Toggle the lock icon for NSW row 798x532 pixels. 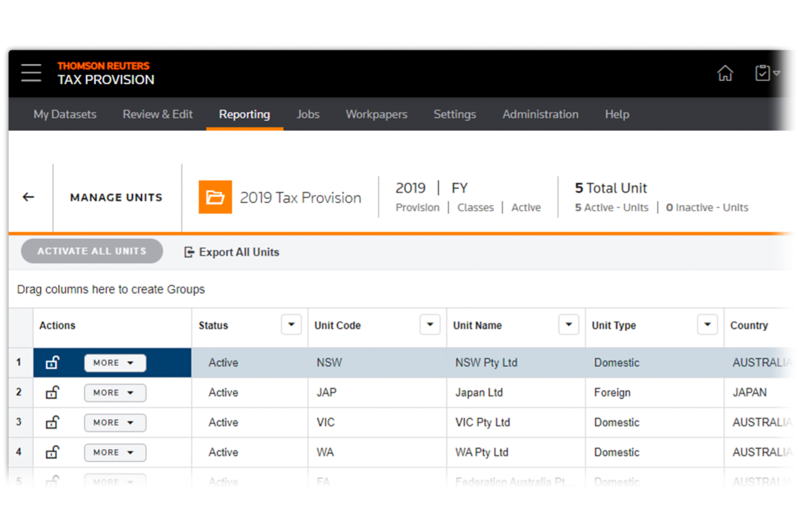[52, 362]
